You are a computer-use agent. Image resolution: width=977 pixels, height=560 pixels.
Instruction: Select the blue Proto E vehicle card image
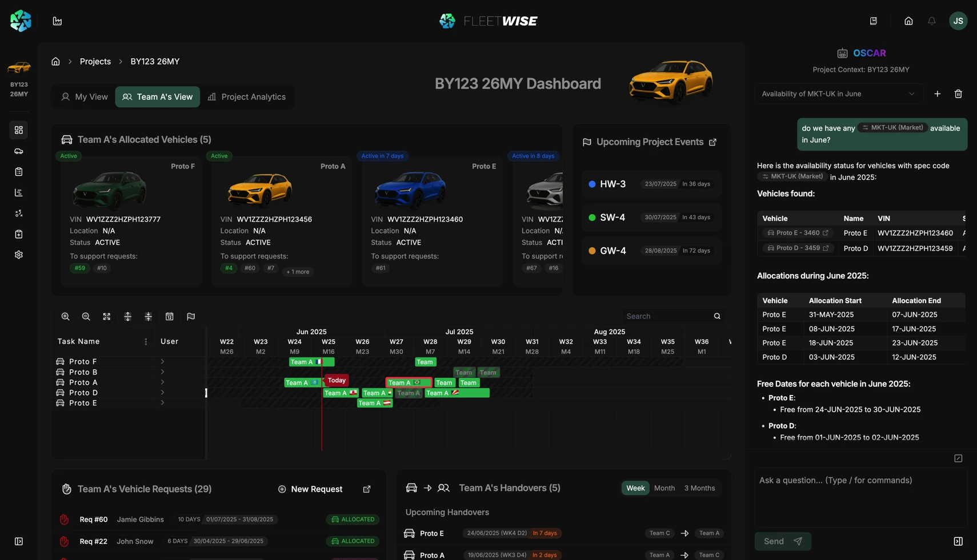click(410, 190)
